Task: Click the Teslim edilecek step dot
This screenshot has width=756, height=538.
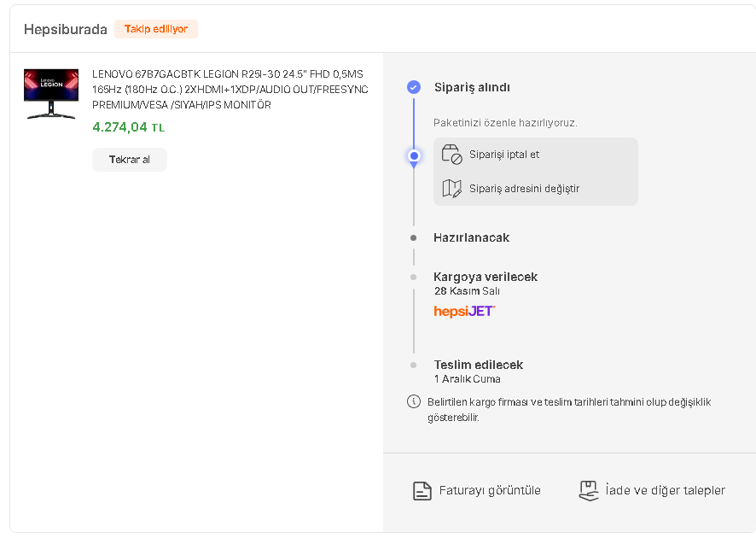Action: 414,365
